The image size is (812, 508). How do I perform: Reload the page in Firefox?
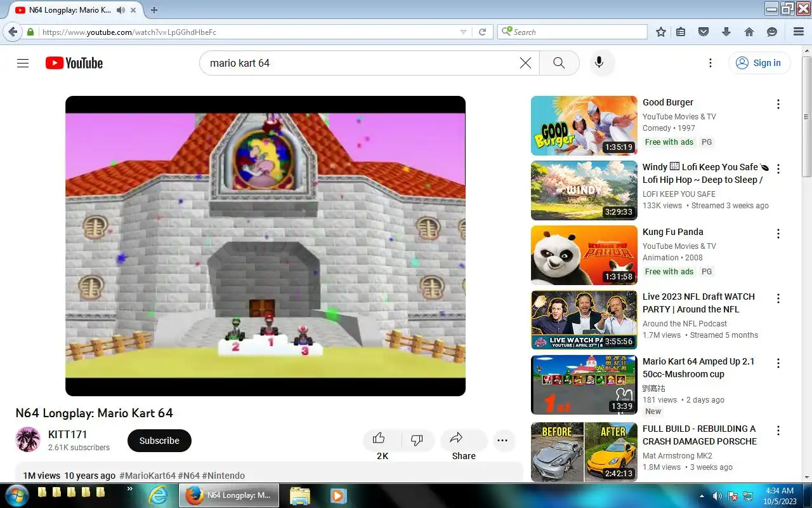point(482,32)
